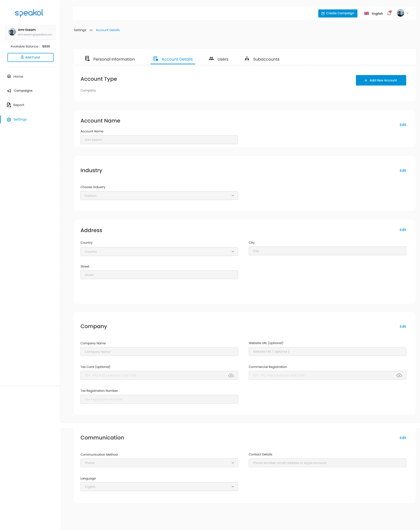Edit the Account Name section

click(403, 125)
